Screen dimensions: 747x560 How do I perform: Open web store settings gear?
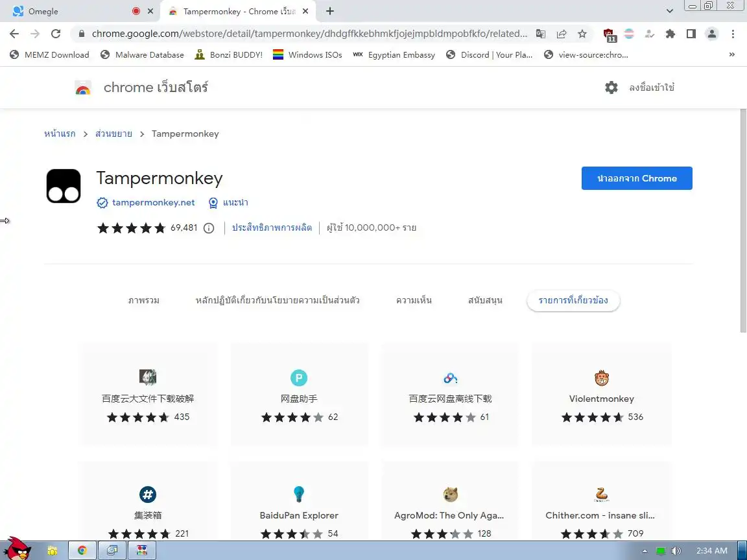(611, 87)
